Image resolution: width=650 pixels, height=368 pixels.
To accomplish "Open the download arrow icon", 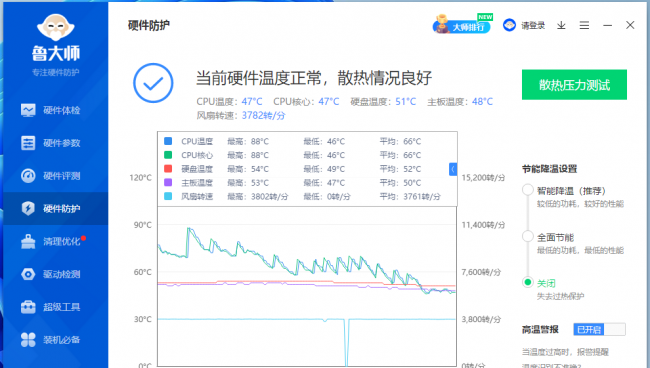I will [x=561, y=25].
